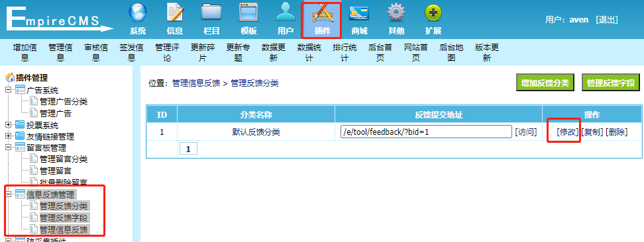Viewport: 644px width, 242px height.
Task: Select the 管理评论 menu item
Action: 167,53
